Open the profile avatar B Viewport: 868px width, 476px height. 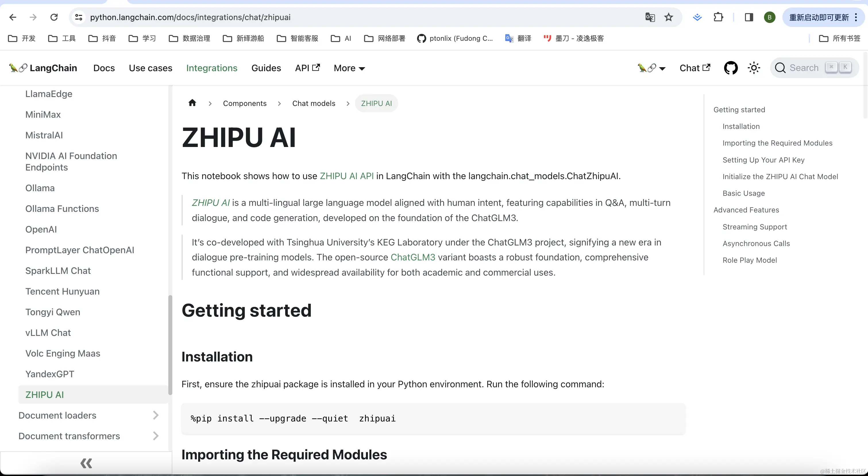(769, 17)
